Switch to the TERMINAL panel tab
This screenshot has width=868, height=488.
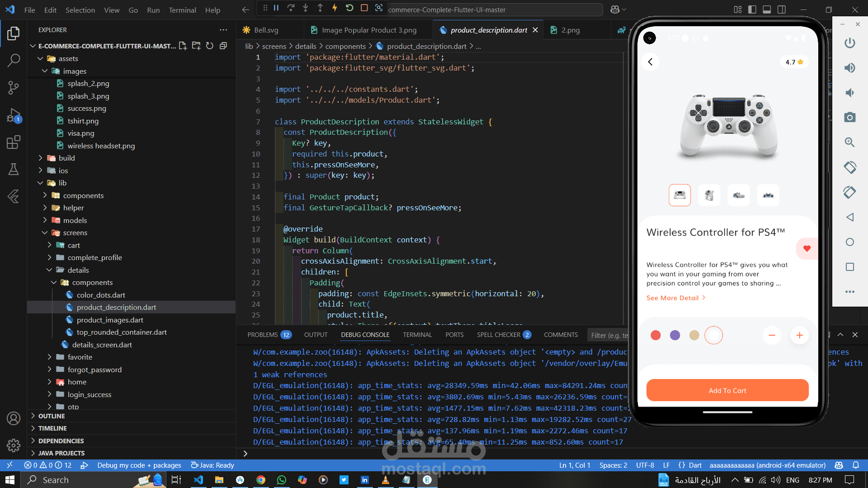[x=417, y=335]
